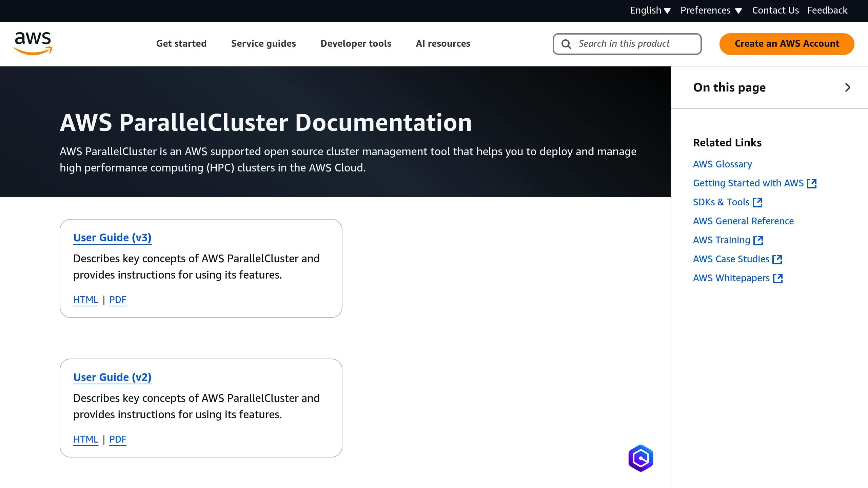Open the Preferences dropdown
This screenshot has width=868, height=488.
point(711,11)
